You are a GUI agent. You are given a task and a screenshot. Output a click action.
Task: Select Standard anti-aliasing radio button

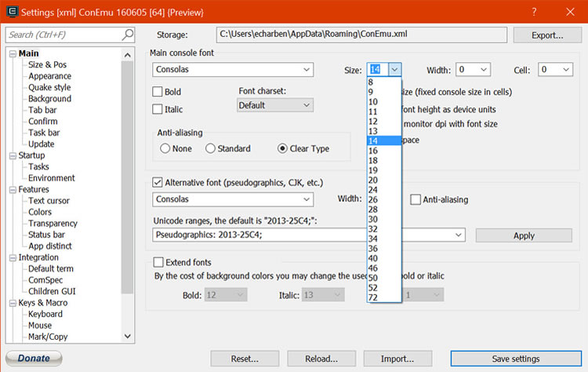pos(210,148)
